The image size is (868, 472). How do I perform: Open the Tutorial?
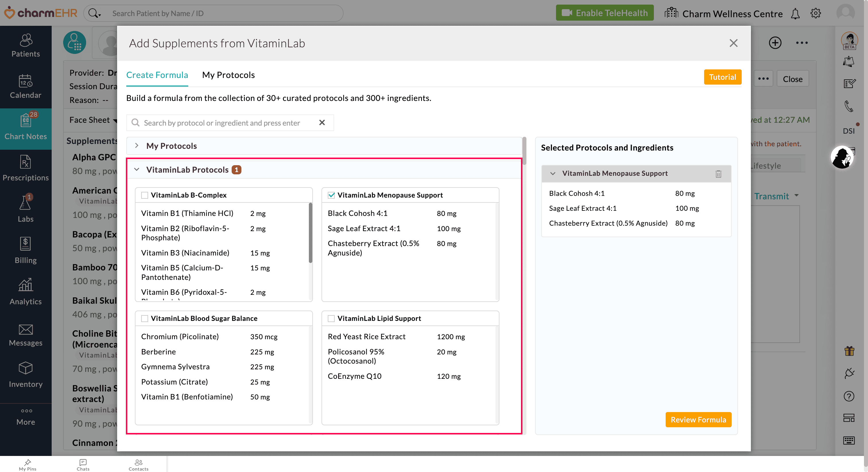coord(722,77)
